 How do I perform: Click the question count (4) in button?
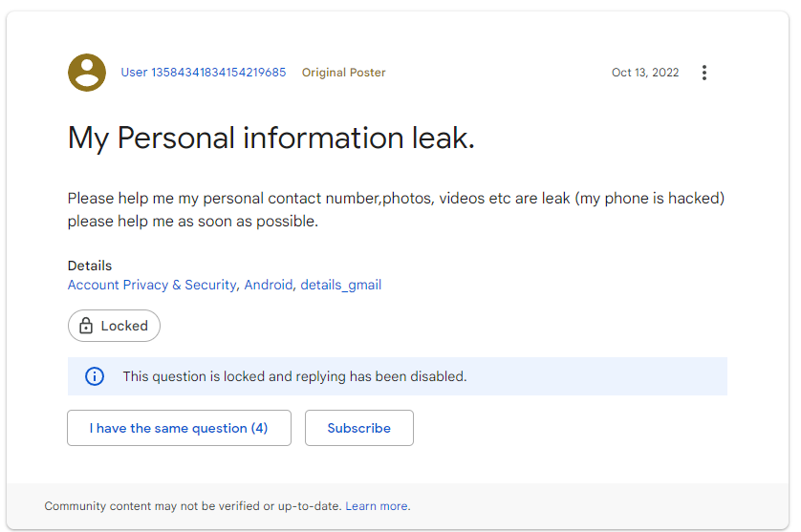[259, 428]
